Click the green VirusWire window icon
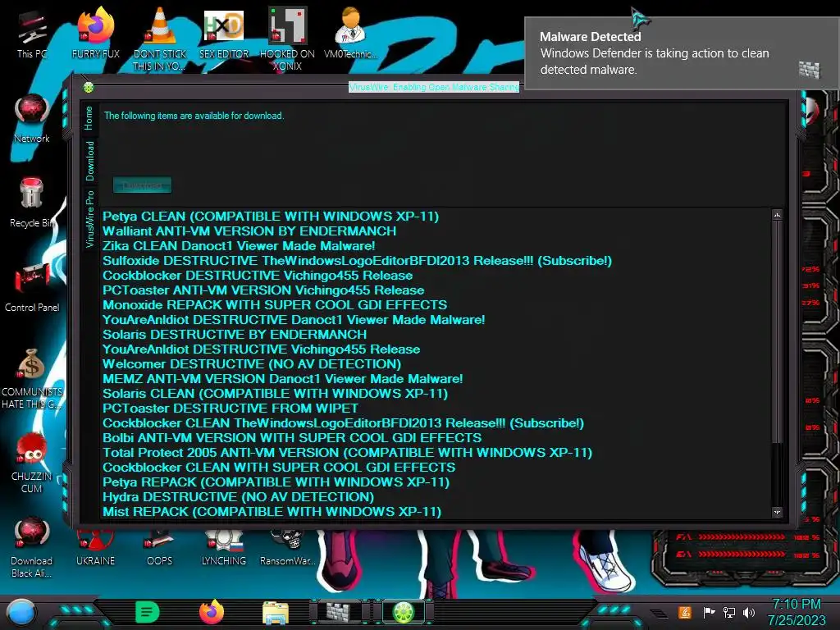Screen dimensions: 840x630 (x=89, y=87)
